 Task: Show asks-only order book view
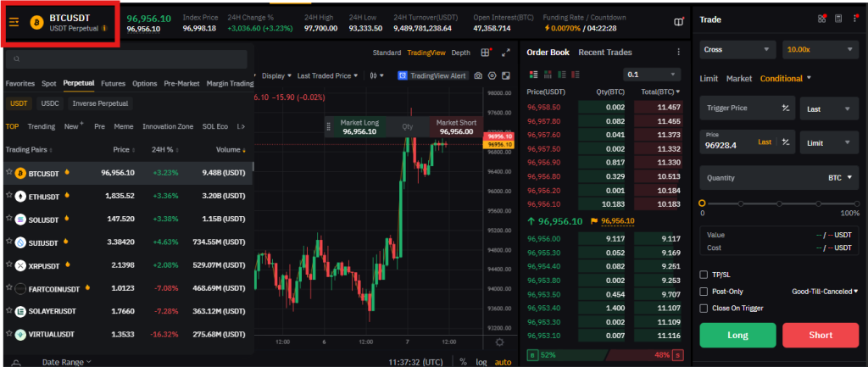tap(576, 75)
